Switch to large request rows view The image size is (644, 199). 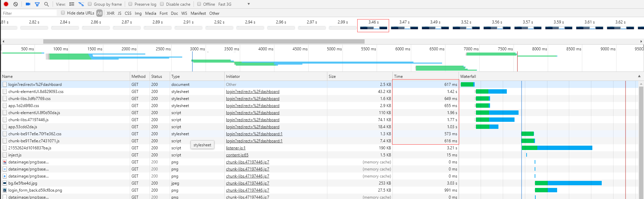[72, 4]
